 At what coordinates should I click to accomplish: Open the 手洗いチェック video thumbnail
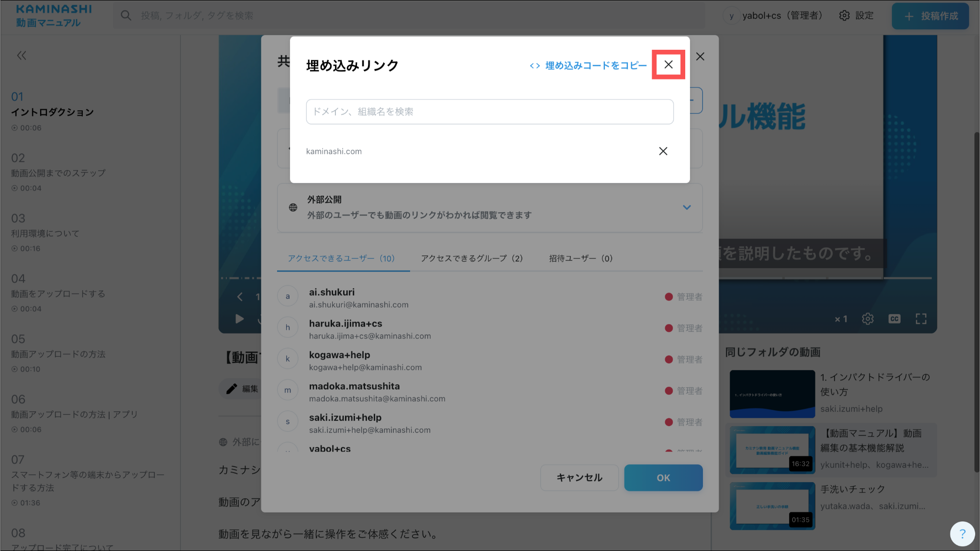click(x=772, y=506)
